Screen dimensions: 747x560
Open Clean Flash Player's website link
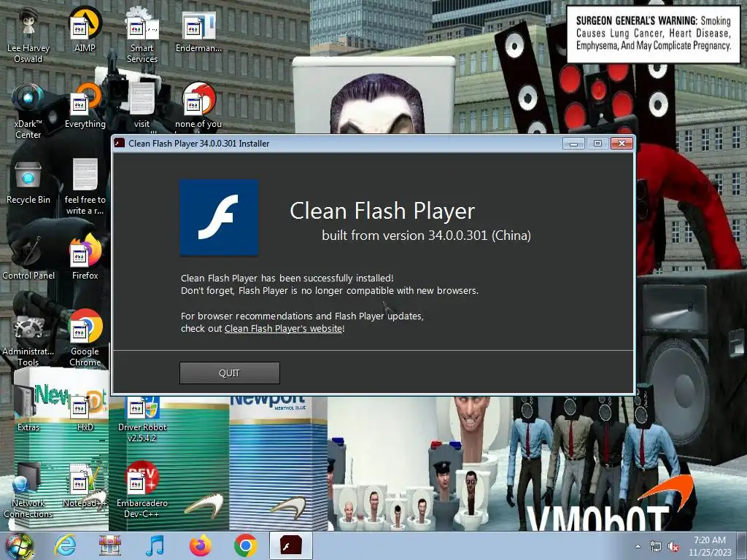[x=284, y=329]
